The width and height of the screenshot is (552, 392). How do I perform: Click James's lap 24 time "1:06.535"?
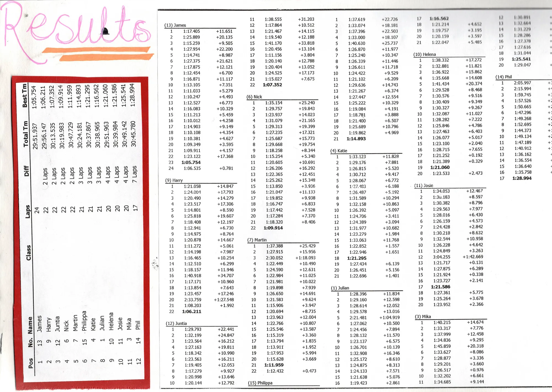point(192,168)
